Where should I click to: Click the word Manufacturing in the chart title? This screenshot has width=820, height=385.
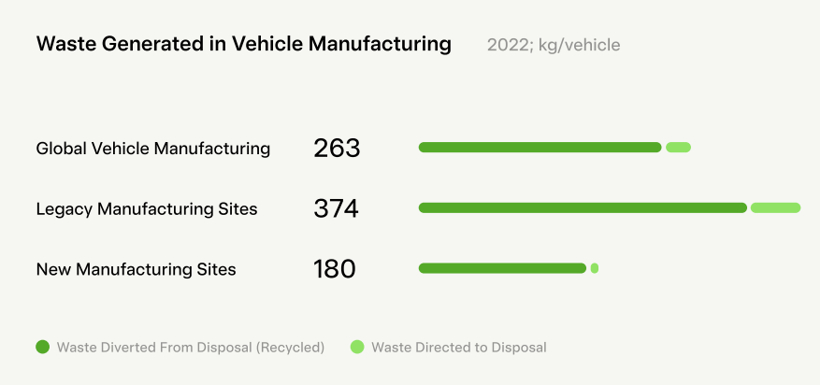pyautogui.click(x=380, y=44)
